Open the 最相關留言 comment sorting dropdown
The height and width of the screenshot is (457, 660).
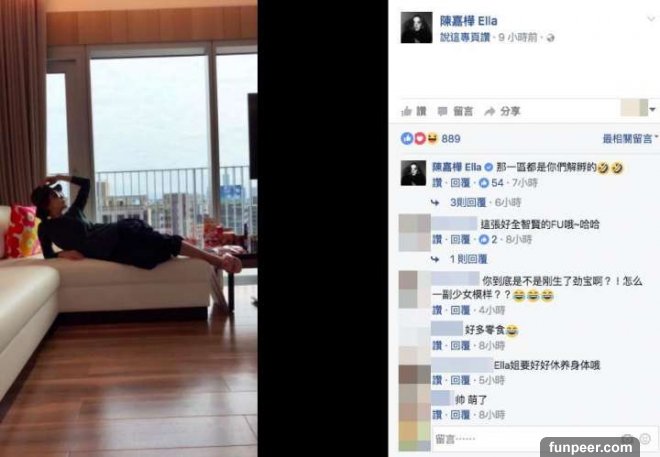pos(630,138)
